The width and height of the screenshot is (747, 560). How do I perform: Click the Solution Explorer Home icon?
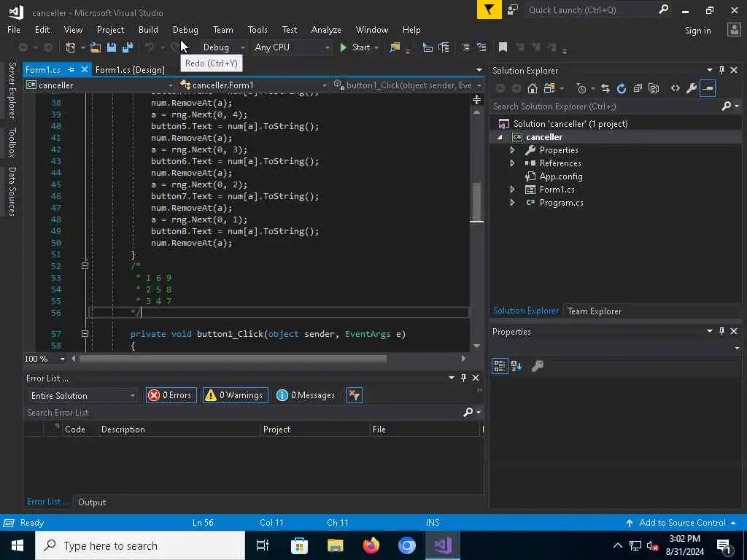(533, 88)
